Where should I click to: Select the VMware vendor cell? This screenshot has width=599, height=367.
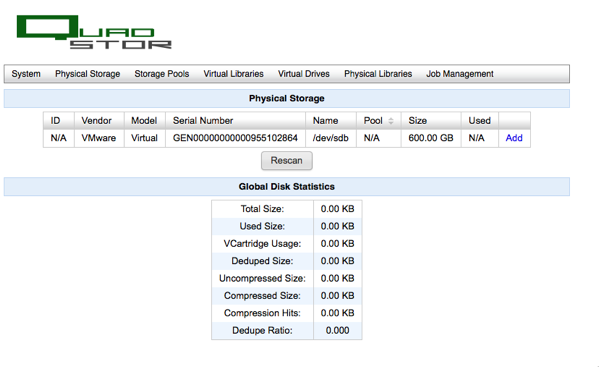pyautogui.click(x=99, y=138)
